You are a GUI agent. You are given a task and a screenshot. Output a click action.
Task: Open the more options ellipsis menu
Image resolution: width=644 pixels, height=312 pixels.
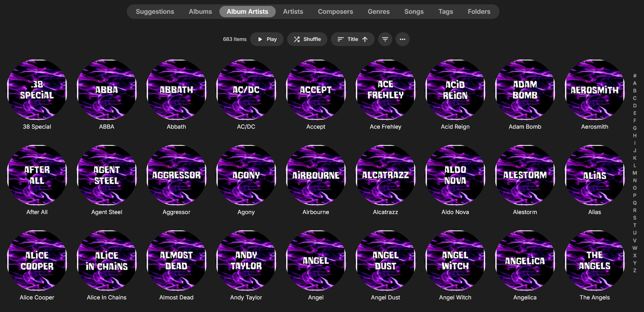[403, 39]
